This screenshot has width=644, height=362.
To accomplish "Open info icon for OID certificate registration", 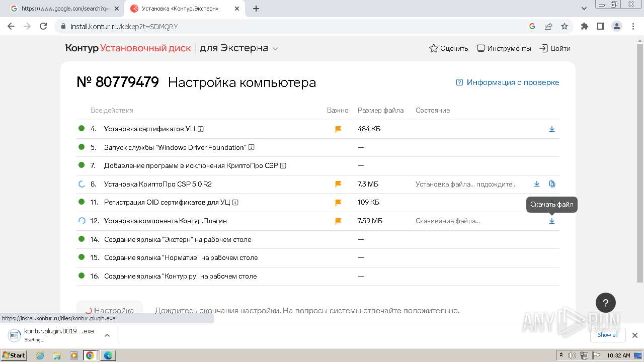I will [x=235, y=203].
